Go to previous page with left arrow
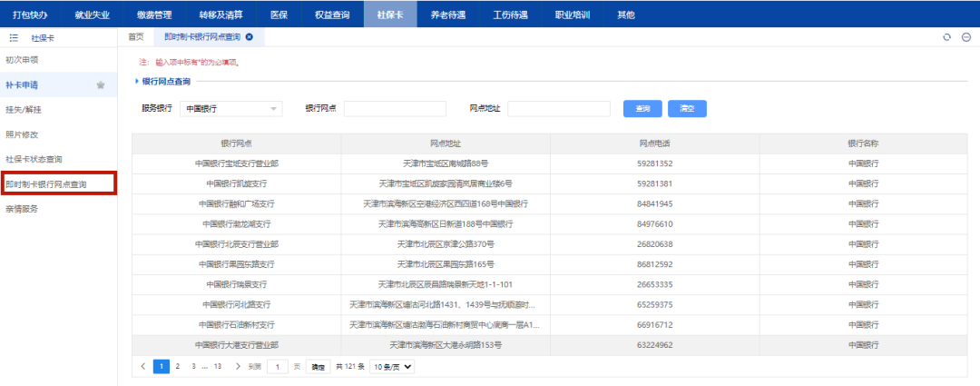 click(143, 366)
